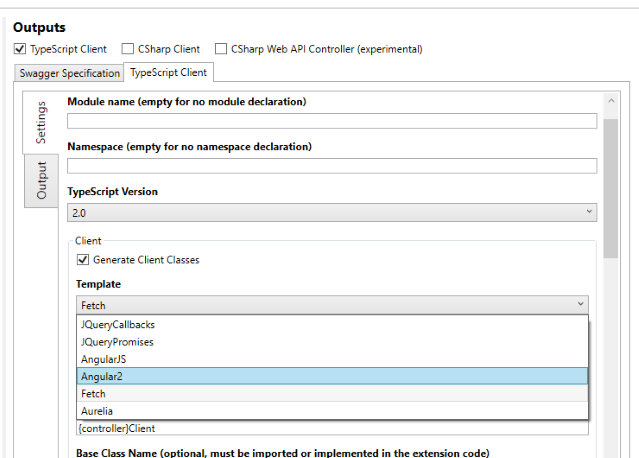Viewport: 639px width, 458px height.
Task: Click the scrollbar up arrow
Action: pos(611,101)
